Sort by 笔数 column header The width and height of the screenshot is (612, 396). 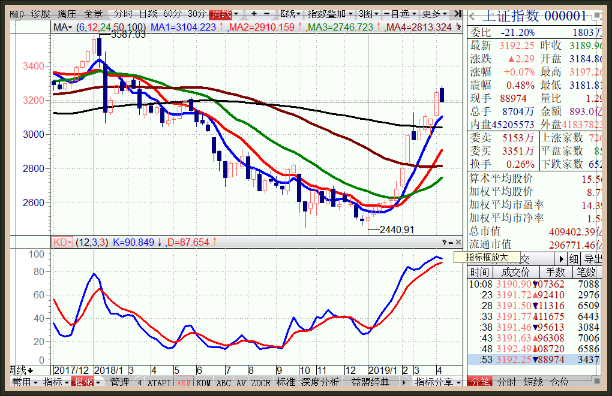tap(587, 272)
